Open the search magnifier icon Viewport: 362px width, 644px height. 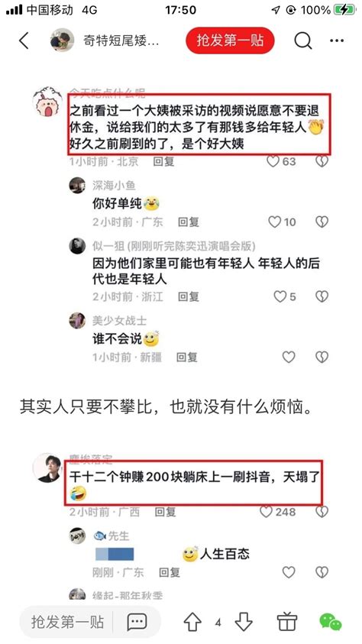(x=303, y=40)
